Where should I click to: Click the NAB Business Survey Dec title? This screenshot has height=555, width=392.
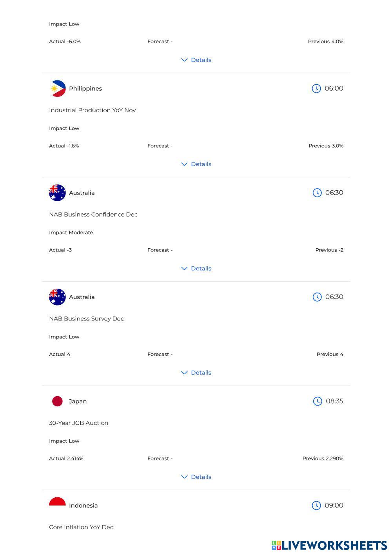[86, 319]
